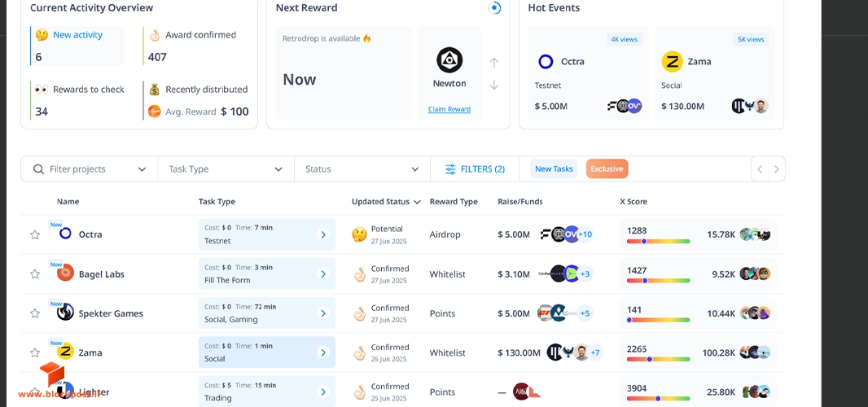Expand the +10 investors in Octra row
868x407 pixels.
tap(585, 234)
